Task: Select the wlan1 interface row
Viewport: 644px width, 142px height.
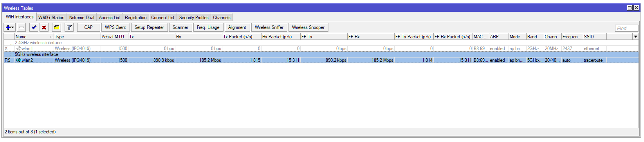Action: click(x=321, y=49)
